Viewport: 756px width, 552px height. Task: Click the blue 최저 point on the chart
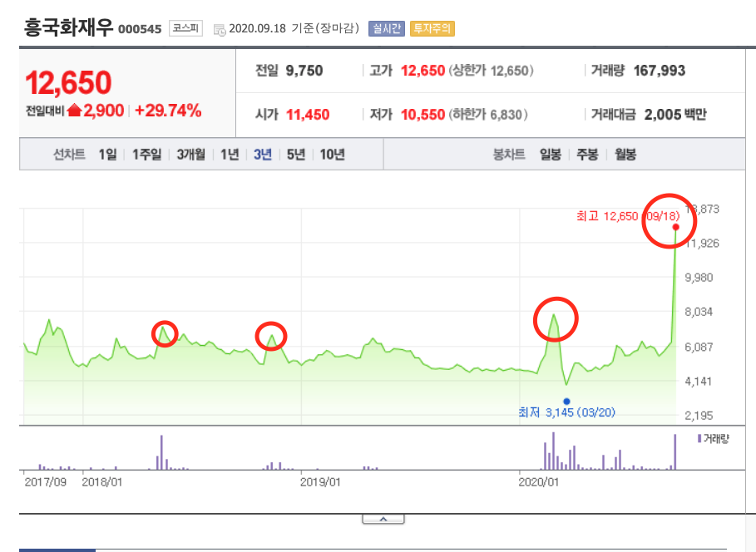click(x=566, y=401)
